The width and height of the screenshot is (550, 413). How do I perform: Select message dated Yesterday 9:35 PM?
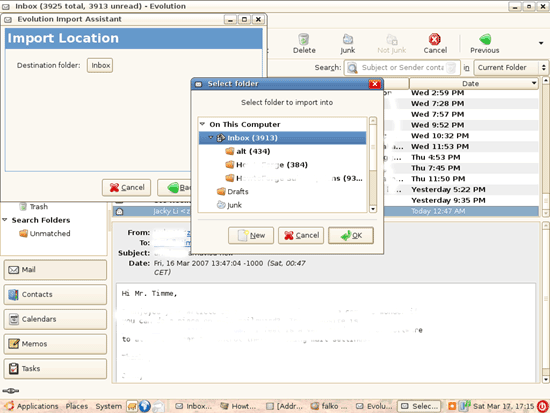click(448, 200)
